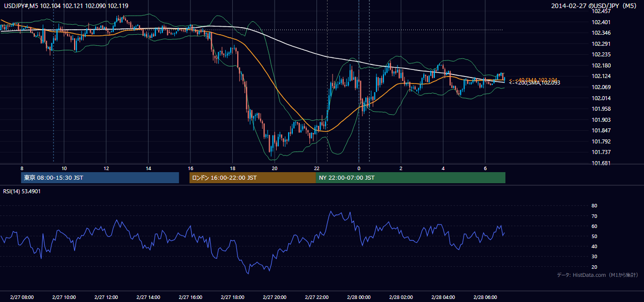Click price axis label 102.180
This screenshot has height=302, width=644.
[601, 65]
